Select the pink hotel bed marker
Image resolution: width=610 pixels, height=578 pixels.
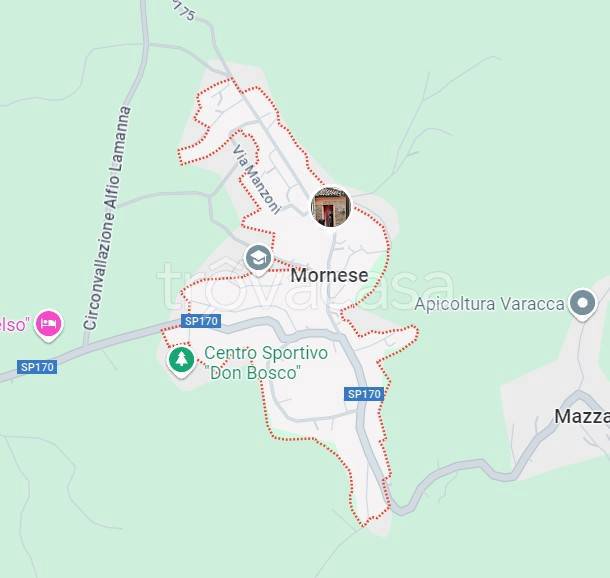coord(49,325)
